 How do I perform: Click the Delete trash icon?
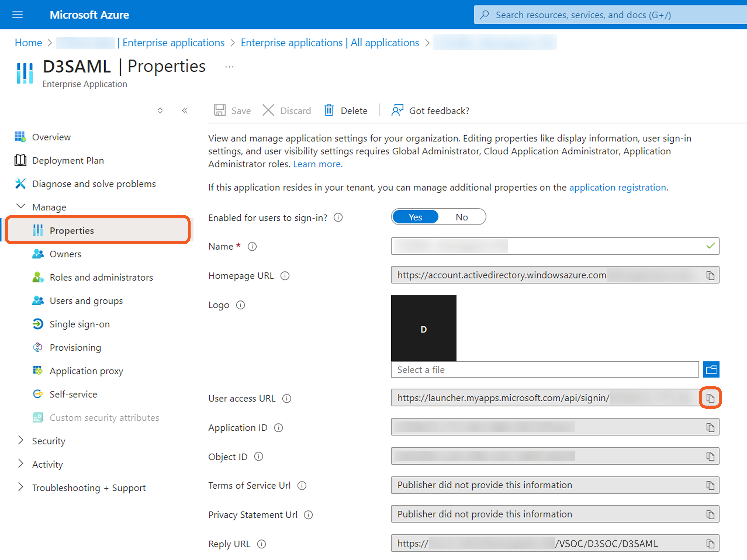[x=329, y=110]
